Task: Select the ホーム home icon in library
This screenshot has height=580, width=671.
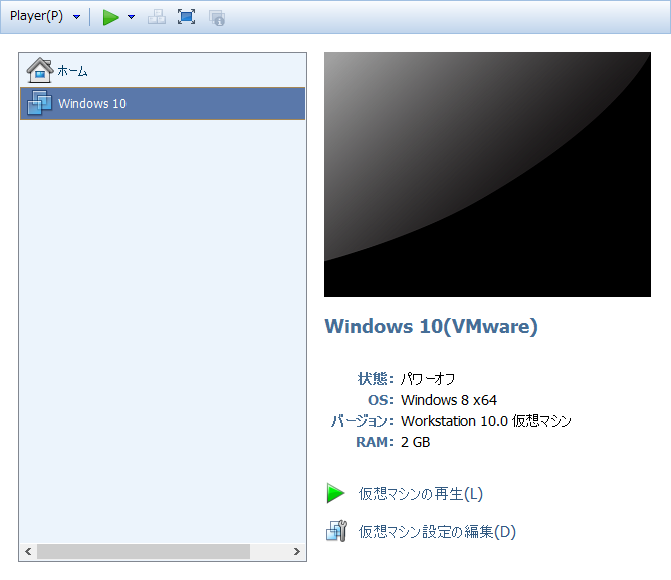Action: tap(40, 70)
